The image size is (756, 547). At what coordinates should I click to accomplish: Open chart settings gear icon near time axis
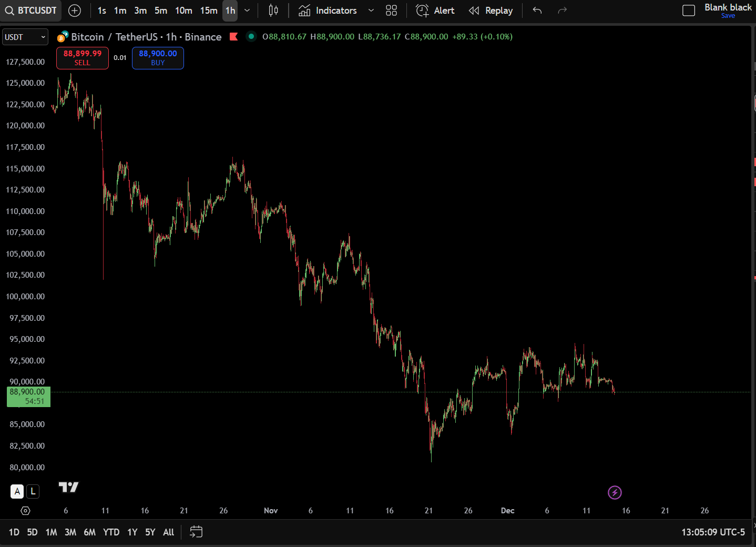point(25,511)
